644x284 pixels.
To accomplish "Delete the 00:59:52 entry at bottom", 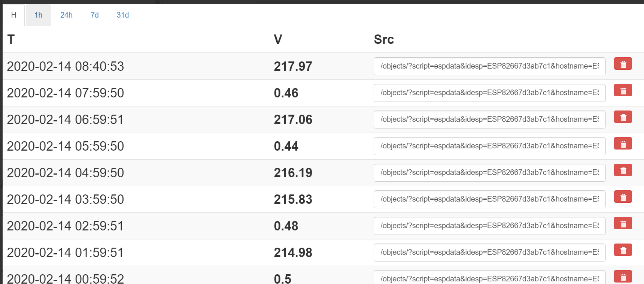I will pyautogui.click(x=623, y=277).
